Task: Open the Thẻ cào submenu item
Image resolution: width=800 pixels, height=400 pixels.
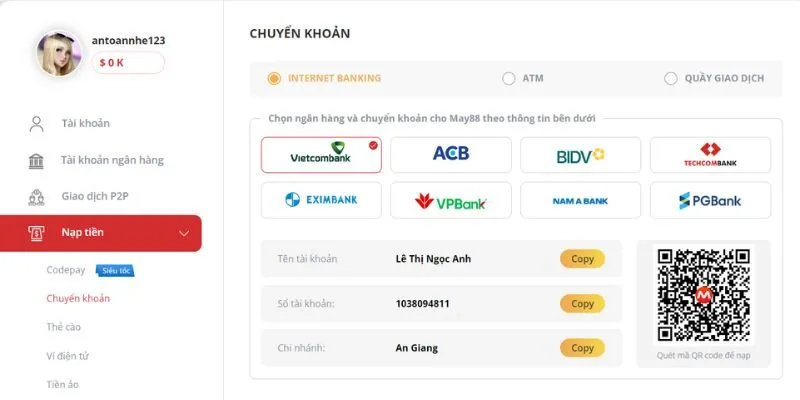Action: 66,326
